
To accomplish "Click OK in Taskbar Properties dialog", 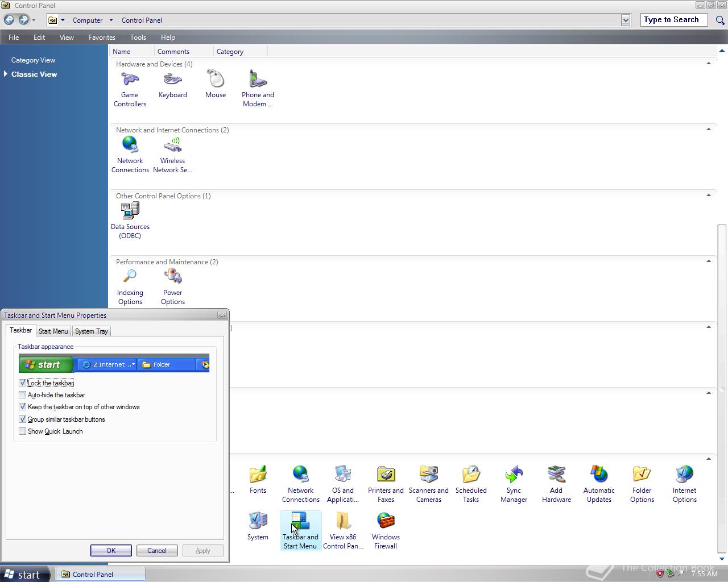I will 111,551.
